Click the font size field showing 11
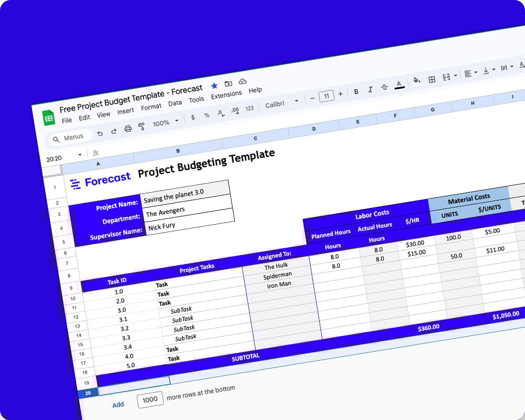 (x=327, y=96)
